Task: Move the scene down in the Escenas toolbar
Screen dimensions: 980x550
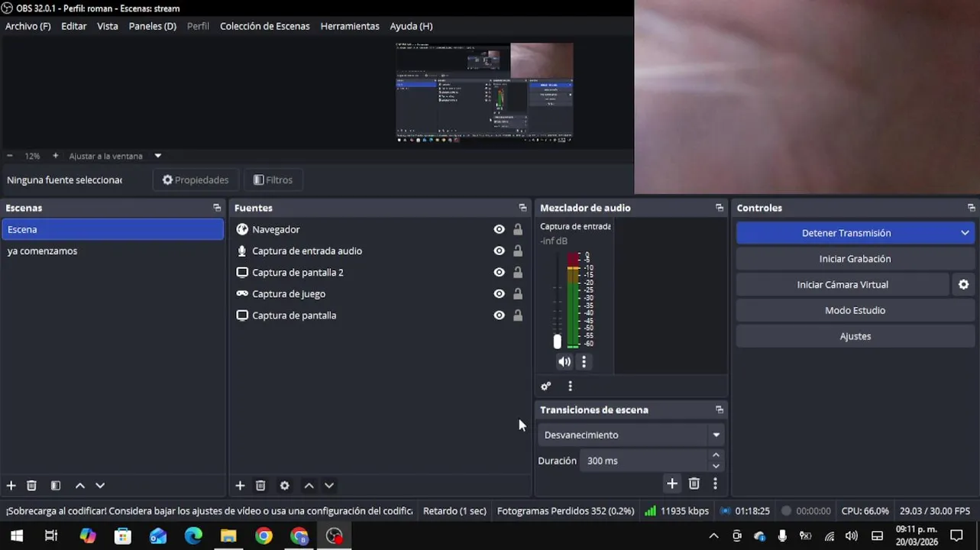Action: (x=100, y=485)
